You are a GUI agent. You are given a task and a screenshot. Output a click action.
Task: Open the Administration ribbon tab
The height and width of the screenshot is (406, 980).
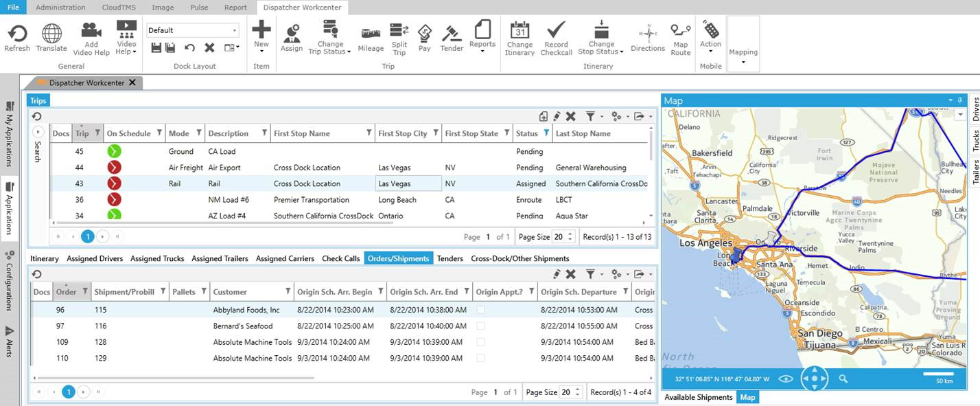pyautogui.click(x=60, y=8)
